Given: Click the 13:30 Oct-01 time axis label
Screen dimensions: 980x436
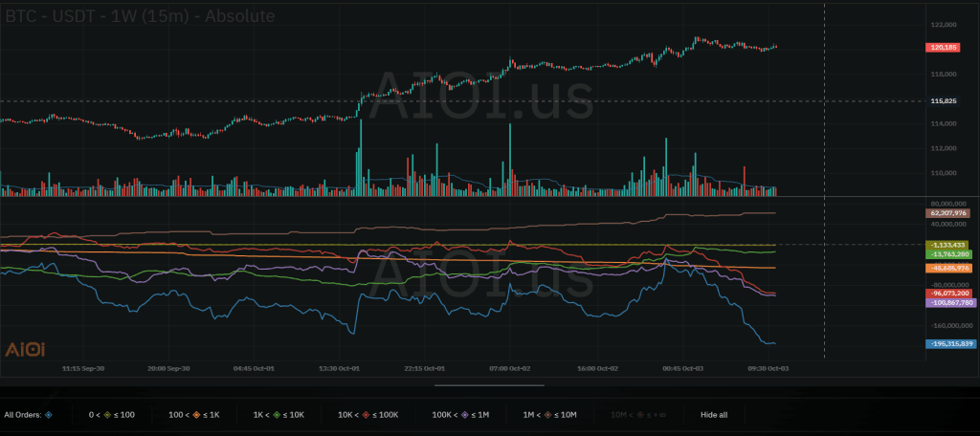Looking at the screenshot, I should coord(339,367).
